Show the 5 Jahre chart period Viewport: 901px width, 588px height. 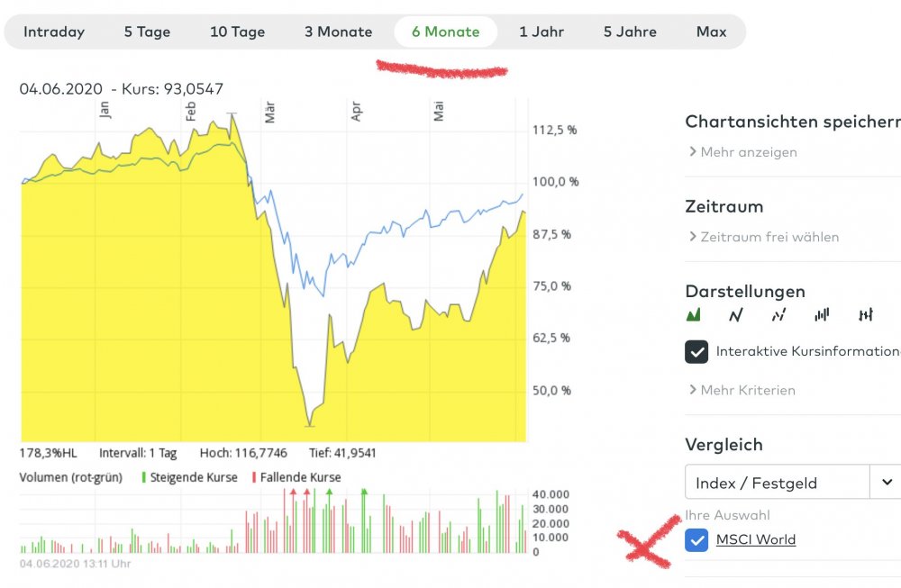coord(631,32)
